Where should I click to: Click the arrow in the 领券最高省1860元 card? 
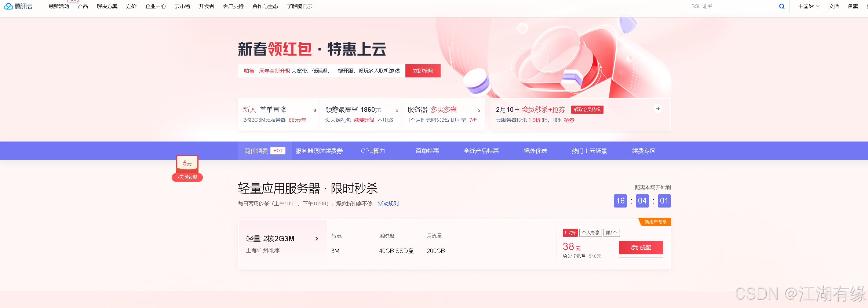click(x=397, y=110)
